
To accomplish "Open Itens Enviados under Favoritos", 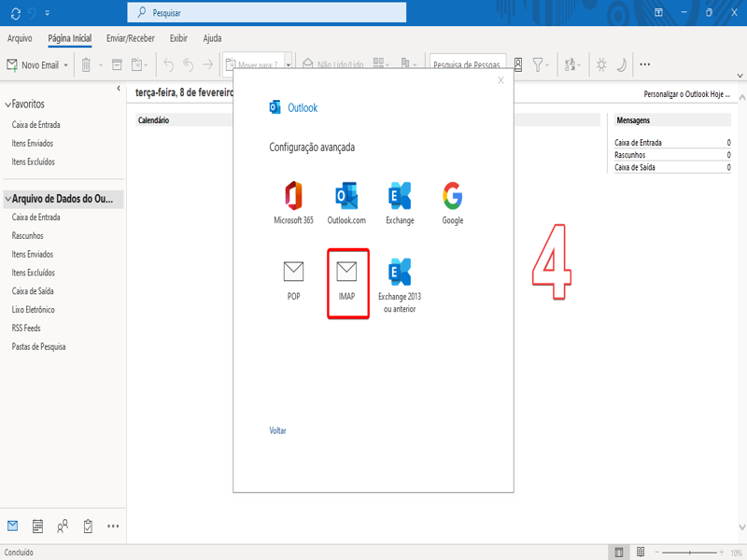I will [x=33, y=144].
